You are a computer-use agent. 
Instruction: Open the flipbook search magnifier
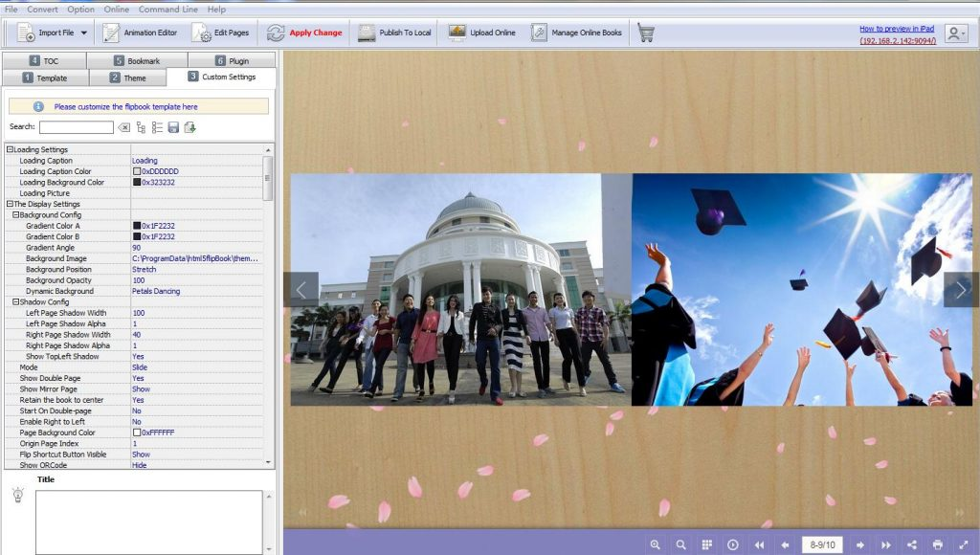[x=681, y=544]
